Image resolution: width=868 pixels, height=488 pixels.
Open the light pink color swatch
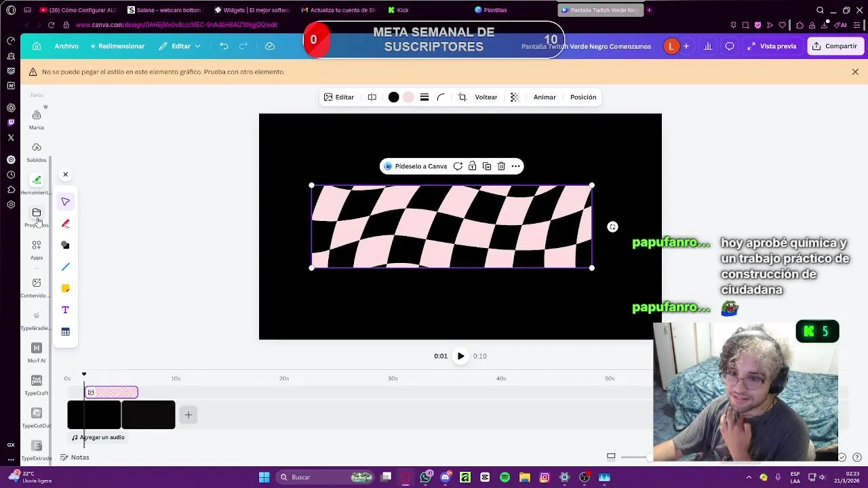pyautogui.click(x=408, y=97)
